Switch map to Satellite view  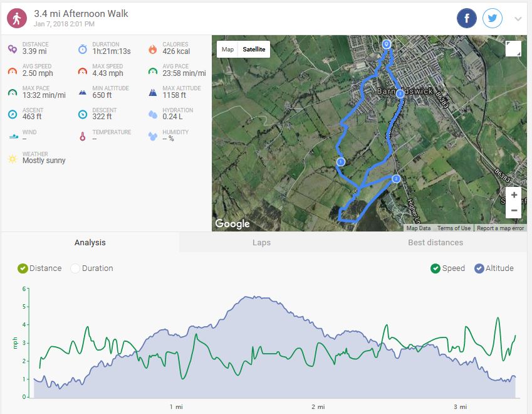(254, 50)
